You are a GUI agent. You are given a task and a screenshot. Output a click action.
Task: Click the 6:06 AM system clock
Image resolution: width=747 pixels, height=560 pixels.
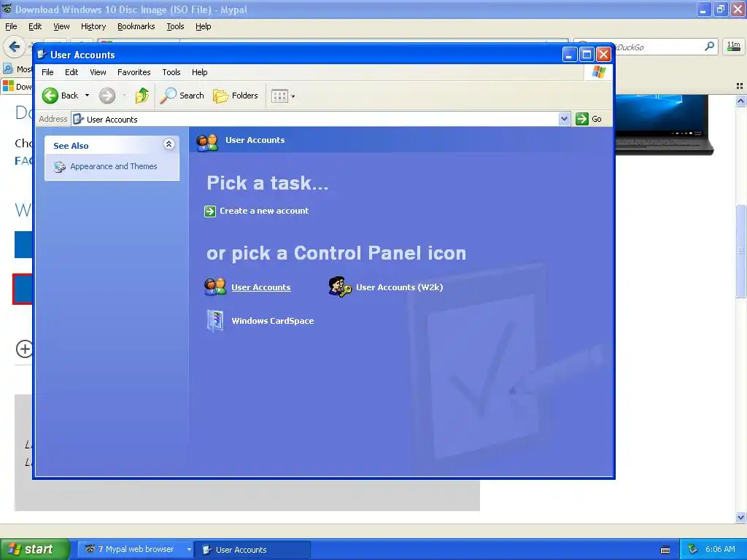pyautogui.click(x=720, y=549)
